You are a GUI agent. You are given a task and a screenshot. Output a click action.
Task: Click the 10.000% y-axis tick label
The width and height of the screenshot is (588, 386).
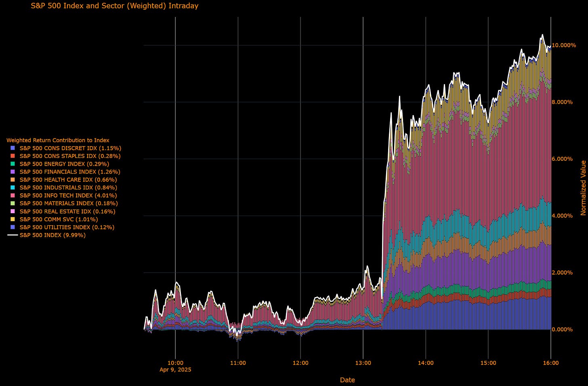tap(564, 45)
